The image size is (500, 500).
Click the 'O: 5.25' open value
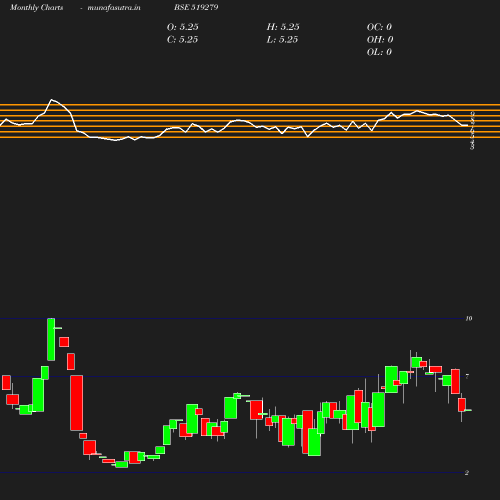(x=182, y=27)
